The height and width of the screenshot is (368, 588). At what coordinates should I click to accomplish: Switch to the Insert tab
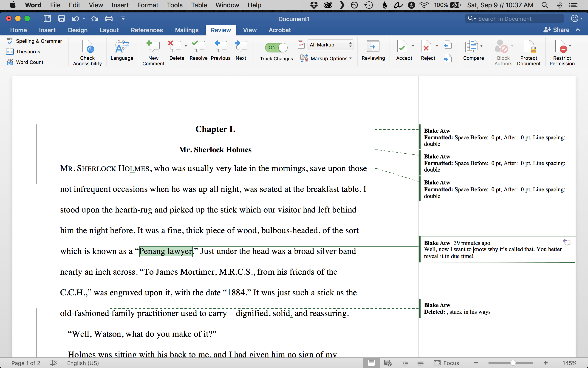pos(47,30)
